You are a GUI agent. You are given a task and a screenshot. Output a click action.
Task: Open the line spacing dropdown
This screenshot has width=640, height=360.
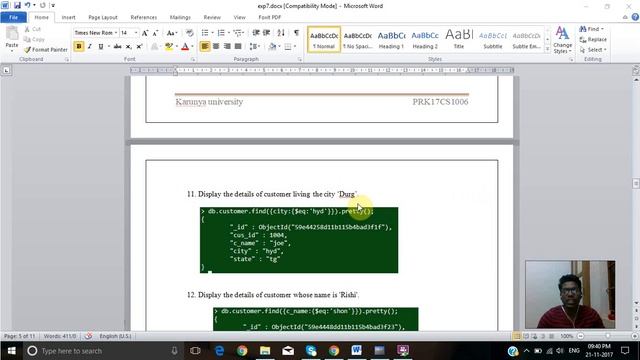pyautogui.click(x=255, y=47)
